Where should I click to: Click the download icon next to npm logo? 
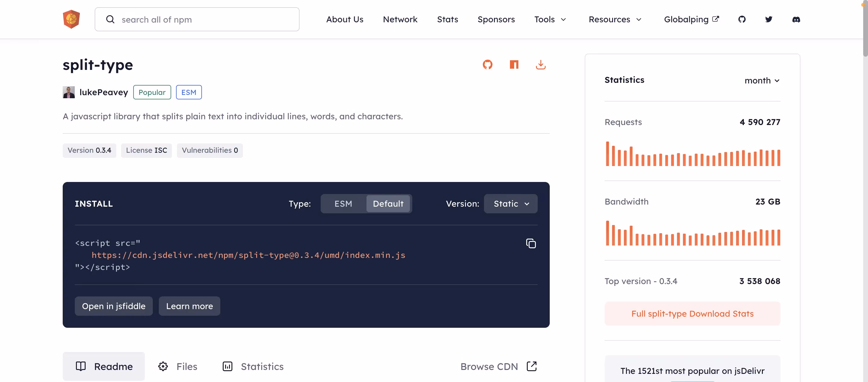pos(540,64)
